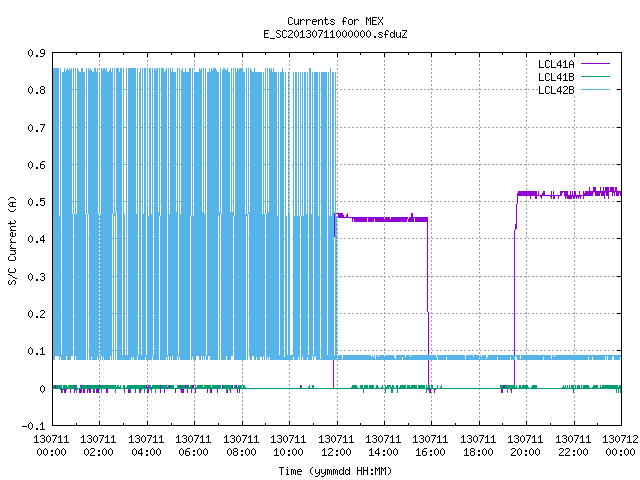Select the y-axis tick value '-0.1'
640x480 pixels.
33,426
